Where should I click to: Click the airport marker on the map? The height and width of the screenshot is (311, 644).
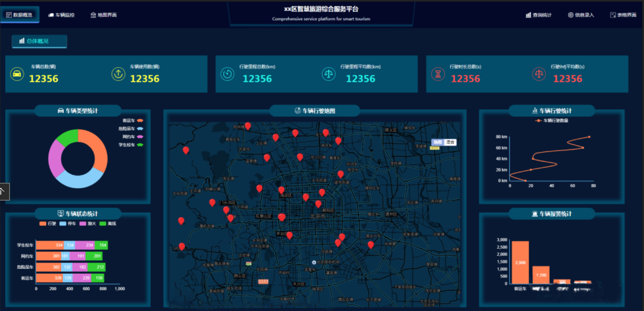click(314, 262)
